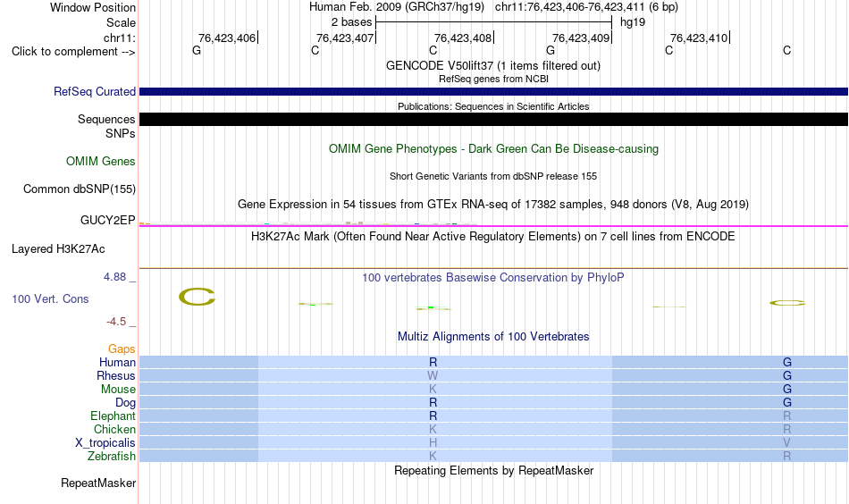
Task: Click the chr11:76,423,406-76,423,411 position text
Action: pos(570,7)
